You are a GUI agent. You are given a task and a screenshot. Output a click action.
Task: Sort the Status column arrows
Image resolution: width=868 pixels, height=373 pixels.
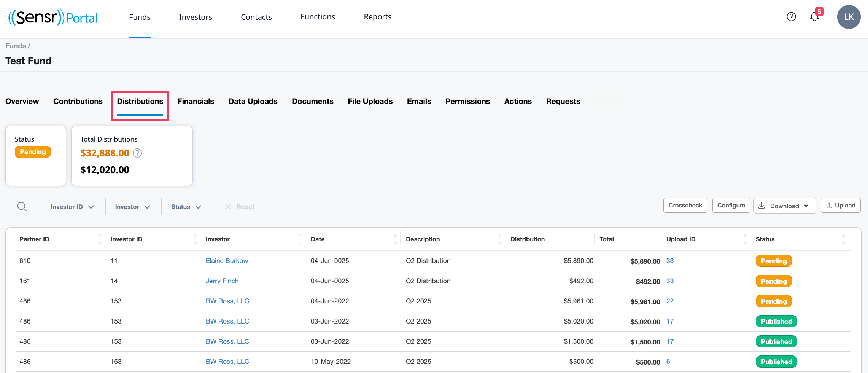(843, 239)
